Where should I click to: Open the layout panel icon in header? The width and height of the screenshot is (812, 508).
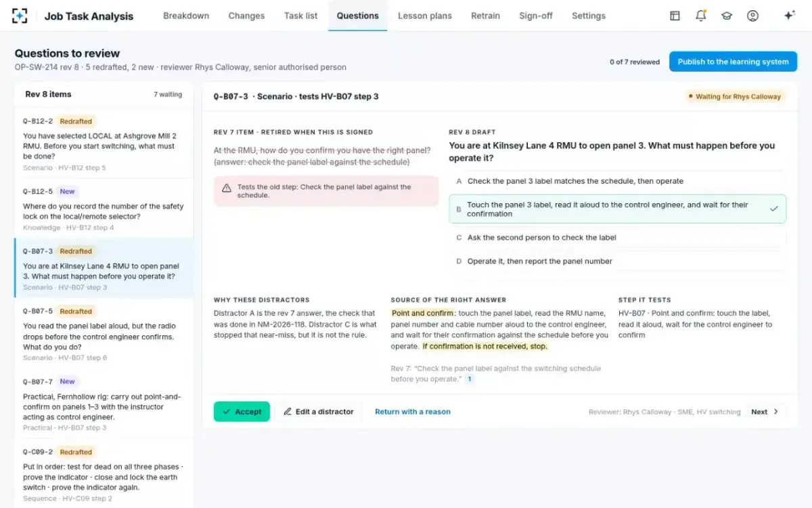(675, 16)
